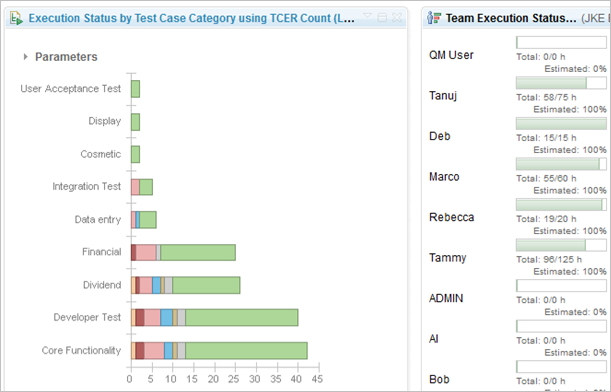
Task: Click Deb's full progress bar
Action: pos(561,124)
